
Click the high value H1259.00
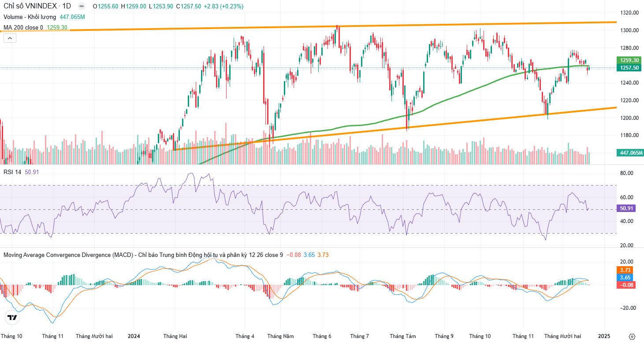[133, 6]
